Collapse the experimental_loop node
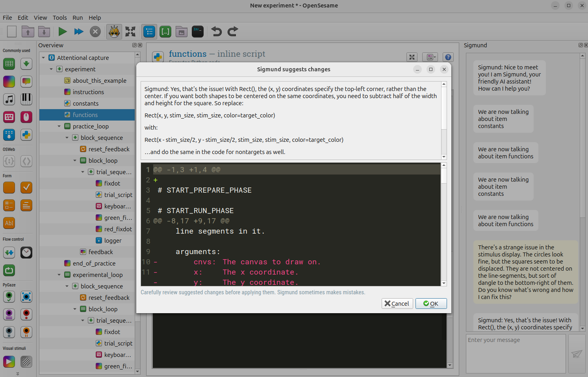Screen dimensions: 588x377 tap(59, 275)
